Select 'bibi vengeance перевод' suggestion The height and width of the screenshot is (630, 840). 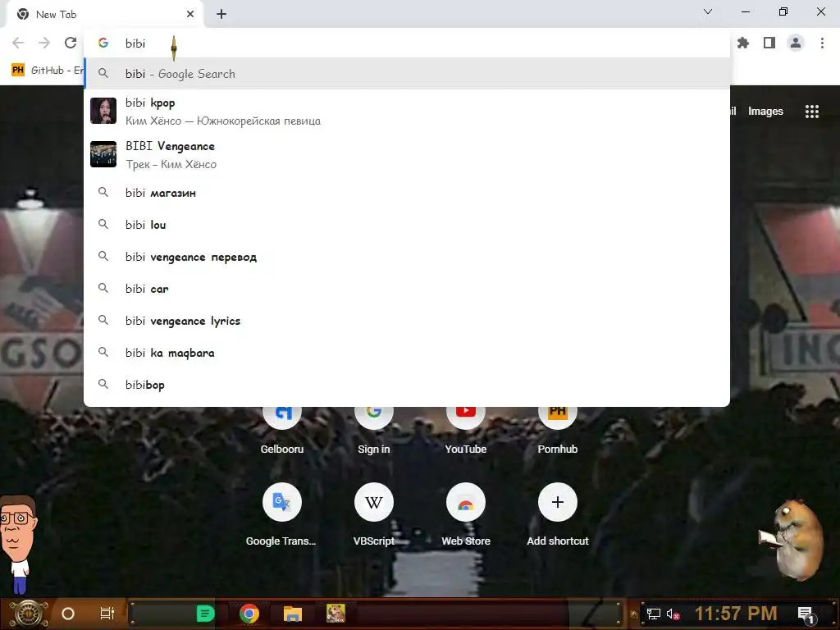407,257
